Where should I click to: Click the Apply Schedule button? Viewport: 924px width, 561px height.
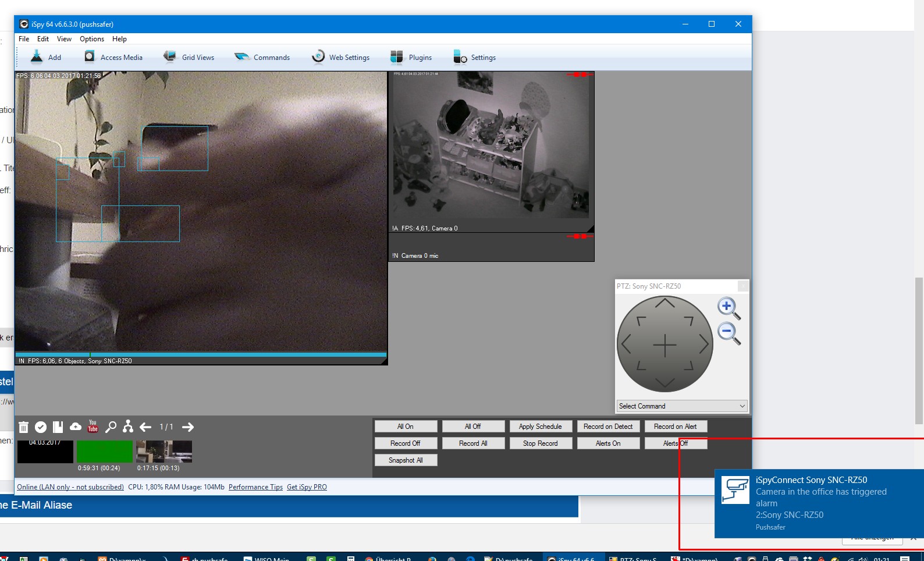click(x=541, y=427)
